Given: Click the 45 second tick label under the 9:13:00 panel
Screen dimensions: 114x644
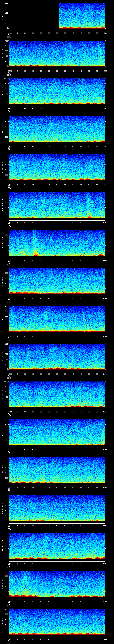Looking at the screenshot, I should pos(81,374).
